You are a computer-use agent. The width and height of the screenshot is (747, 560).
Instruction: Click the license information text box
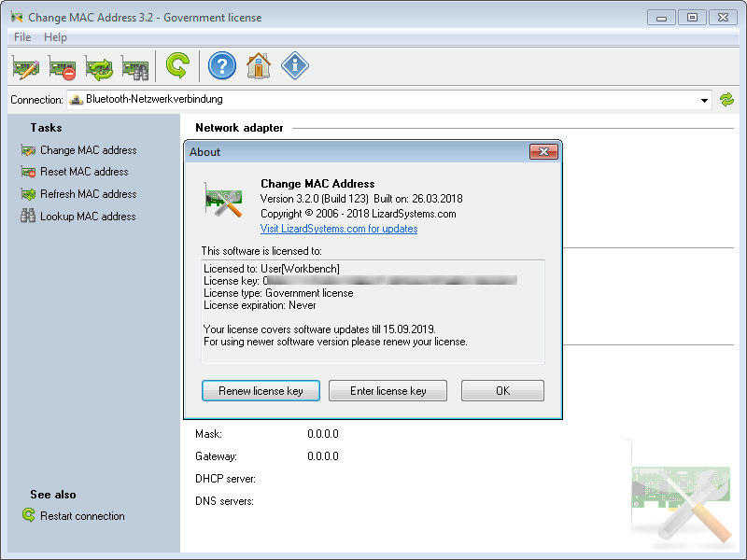point(373,312)
